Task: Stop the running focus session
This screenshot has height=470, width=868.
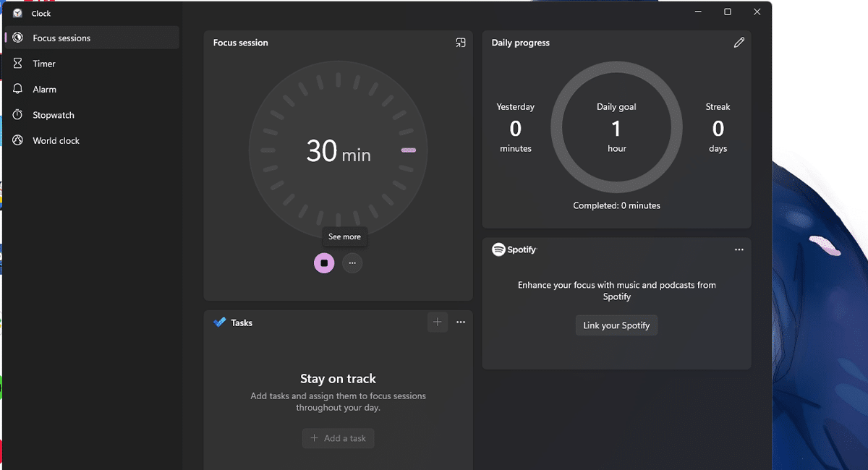Action: tap(324, 263)
